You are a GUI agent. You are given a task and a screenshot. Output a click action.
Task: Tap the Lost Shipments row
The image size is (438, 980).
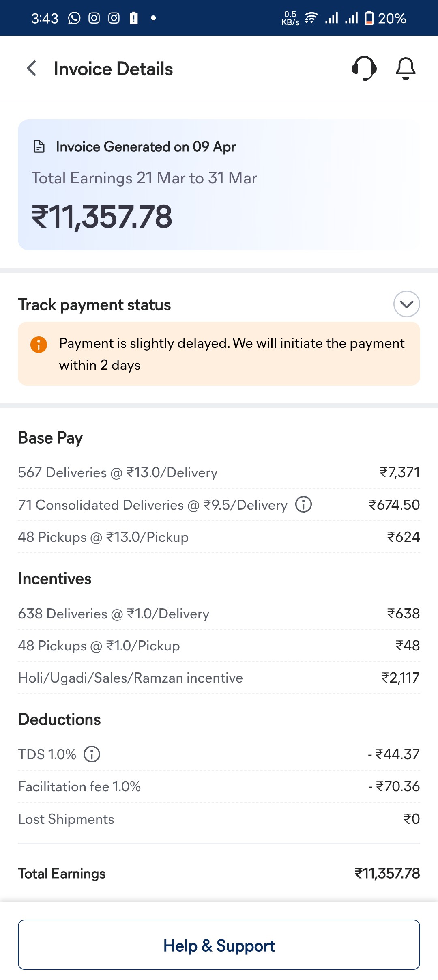pyautogui.click(x=219, y=819)
